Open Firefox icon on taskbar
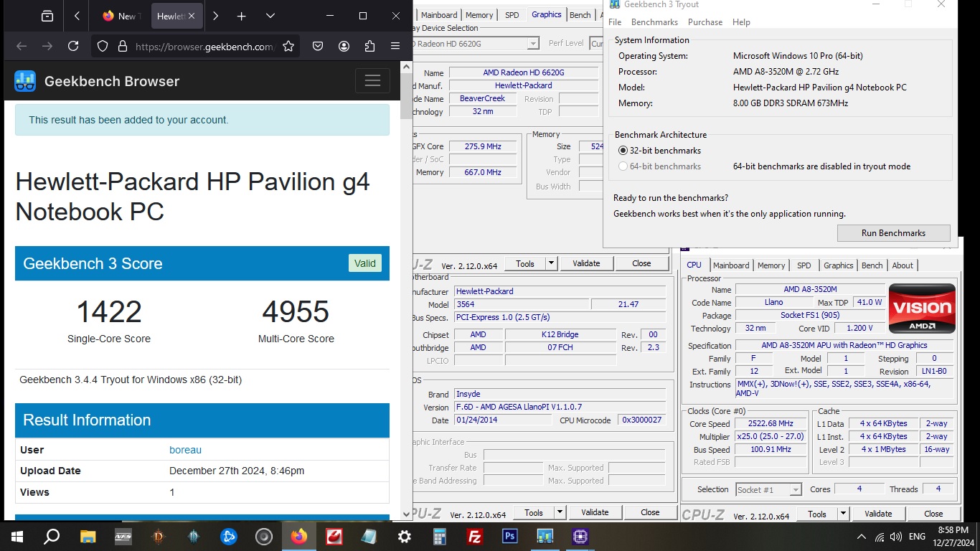Screen dimensions: 980x551 [x=299, y=536]
